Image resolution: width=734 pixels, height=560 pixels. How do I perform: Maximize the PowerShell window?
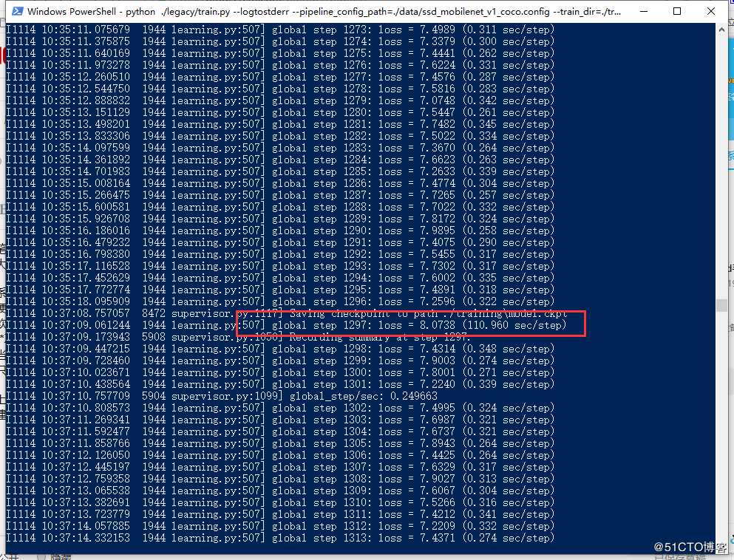(677, 11)
